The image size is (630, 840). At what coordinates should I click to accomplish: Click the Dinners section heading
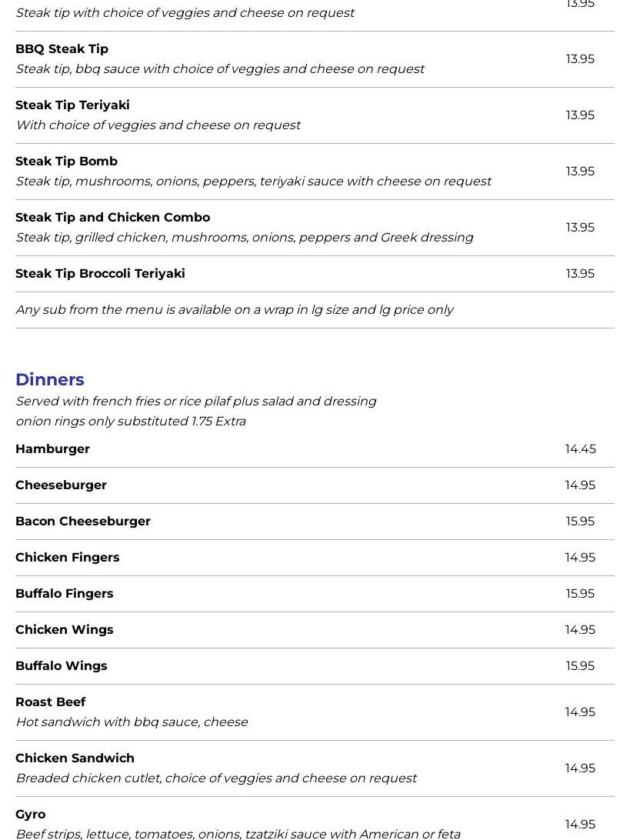point(50,379)
